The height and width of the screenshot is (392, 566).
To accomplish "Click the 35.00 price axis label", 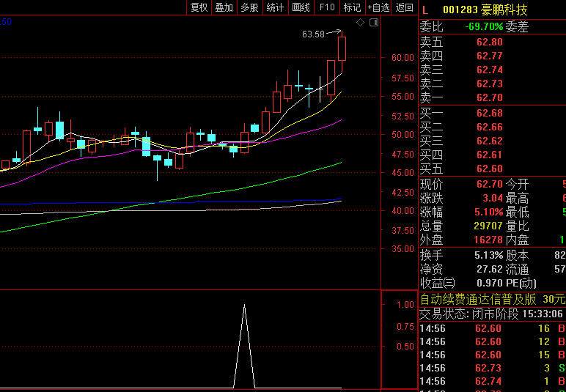I will coord(403,249).
